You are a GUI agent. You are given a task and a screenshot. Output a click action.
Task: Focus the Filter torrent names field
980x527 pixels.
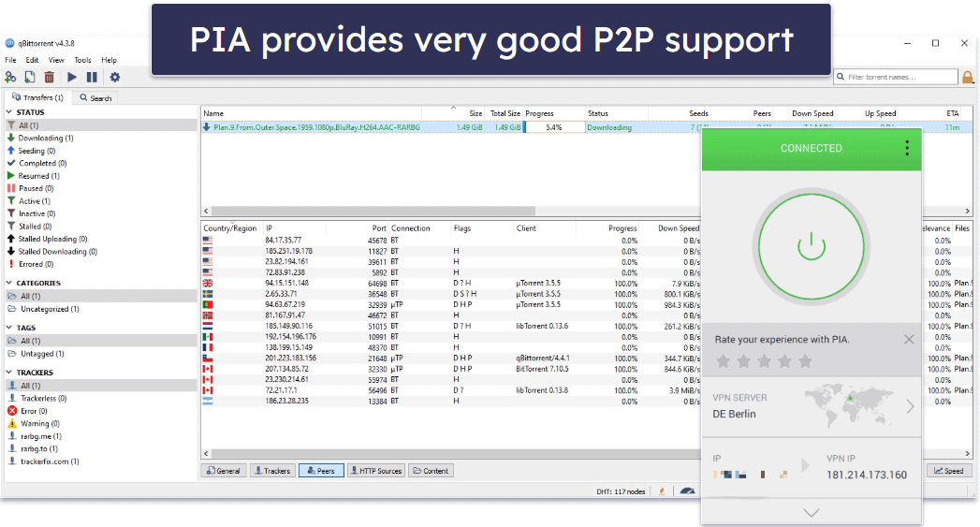click(897, 77)
